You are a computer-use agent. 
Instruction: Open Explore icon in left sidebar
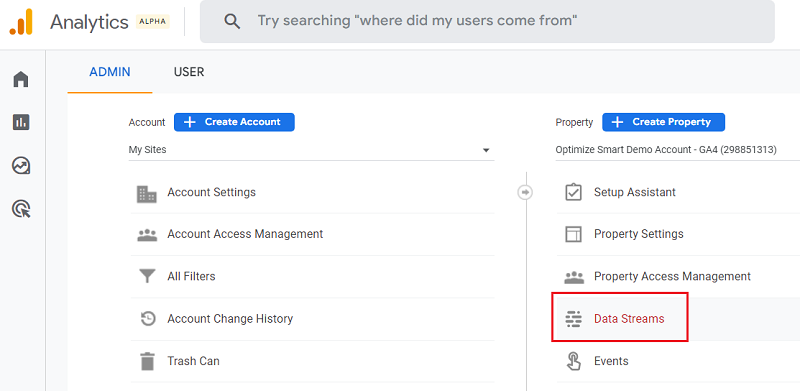[x=21, y=165]
